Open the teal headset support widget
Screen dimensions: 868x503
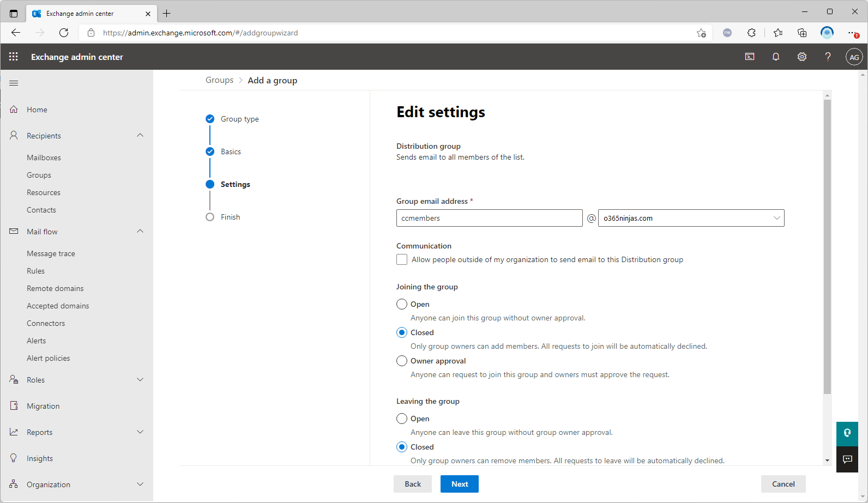click(847, 433)
